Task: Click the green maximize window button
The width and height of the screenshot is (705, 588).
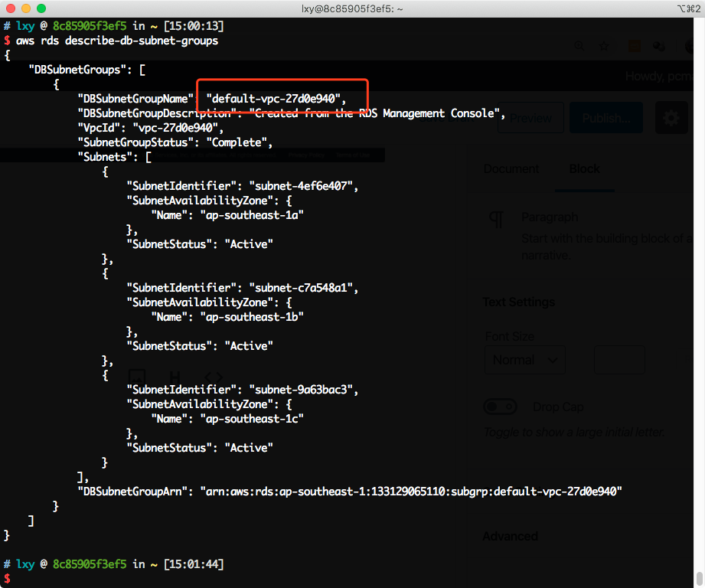Action: pos(41,8)
